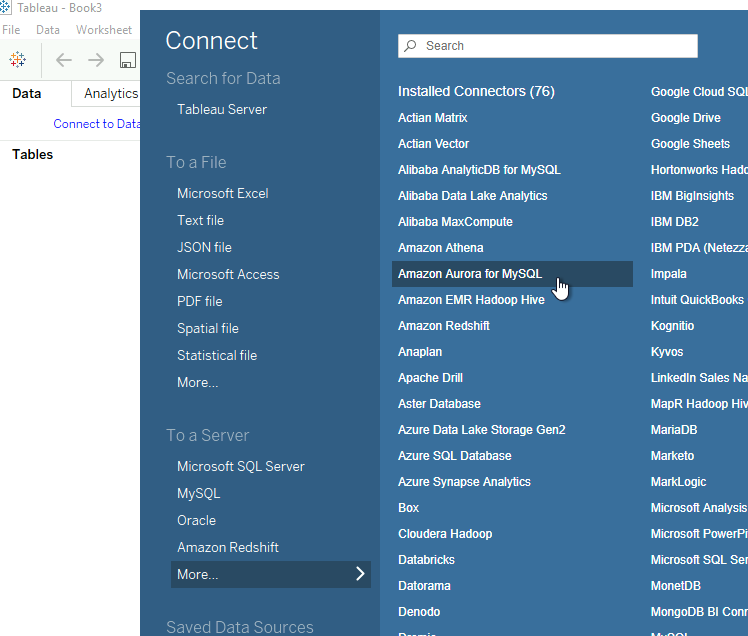
Task: Select the Impala connector
Action: (669, 274)
